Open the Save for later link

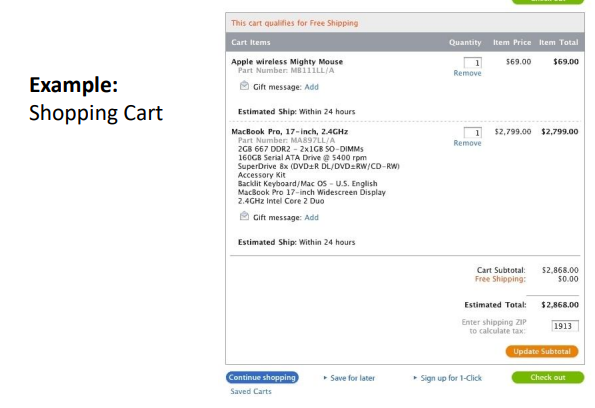point(353,378)
